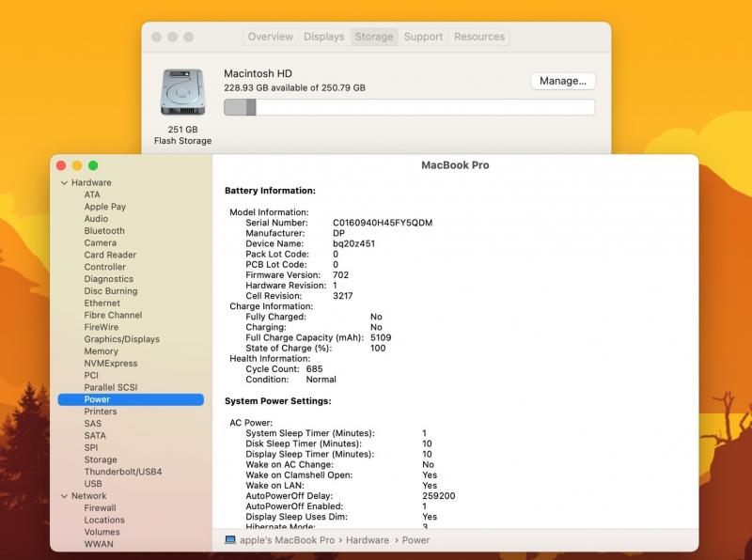752x560 pixels.
Task: Click Power in the path bar
Action: tap(415, 540)
